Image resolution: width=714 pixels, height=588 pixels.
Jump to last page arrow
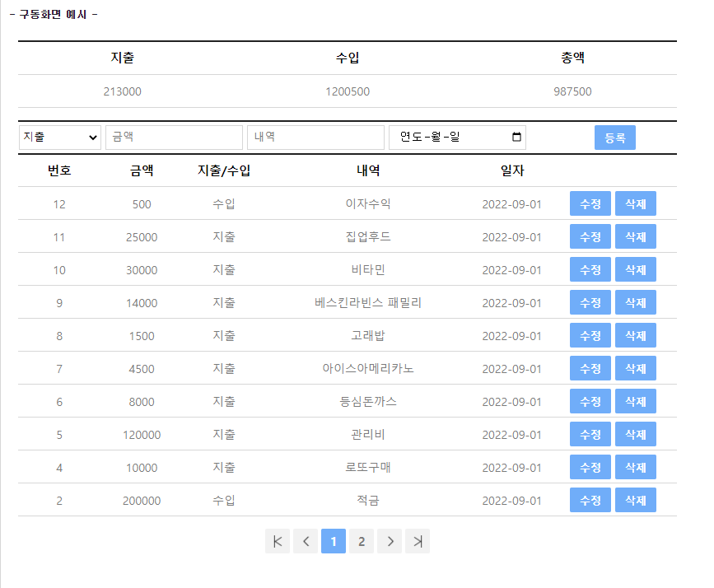click(x=418, y=541)
